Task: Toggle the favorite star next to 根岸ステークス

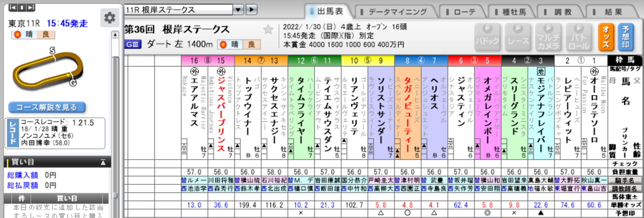Action: coord(268,30)
